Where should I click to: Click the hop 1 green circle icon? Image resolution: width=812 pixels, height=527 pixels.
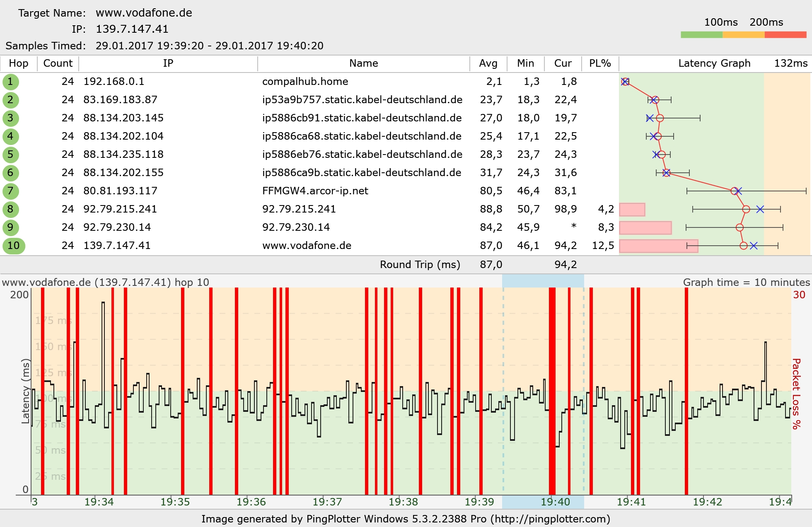click(10, 82)
